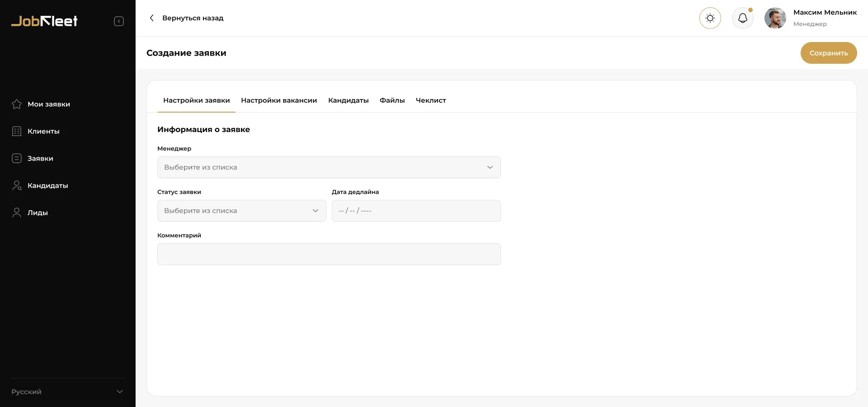This screenshot has height=407, width=868.
Task: Click Максим Мельник profile avatar
Action: point(775,18)
